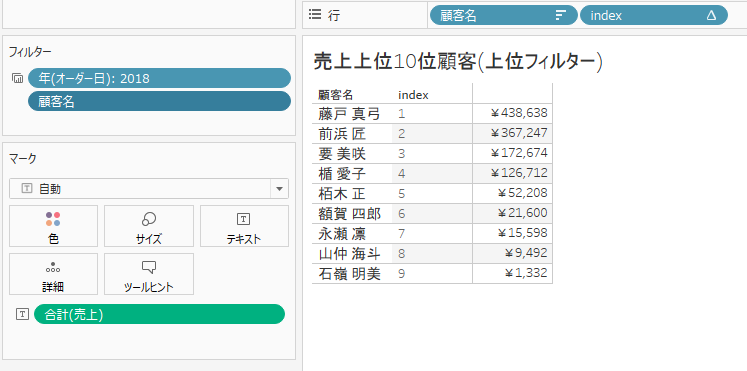Click the sales value ¥9,492

526,253
